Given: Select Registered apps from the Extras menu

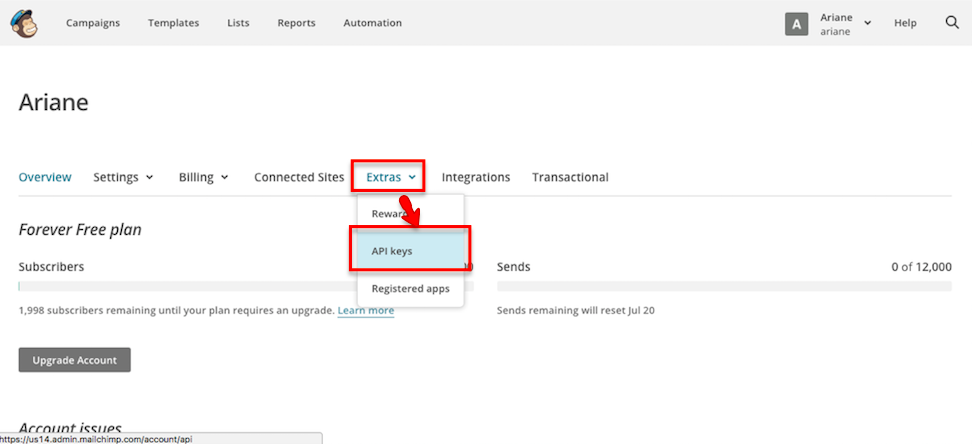Looking at the screenshot, I should tap(410, 288).
